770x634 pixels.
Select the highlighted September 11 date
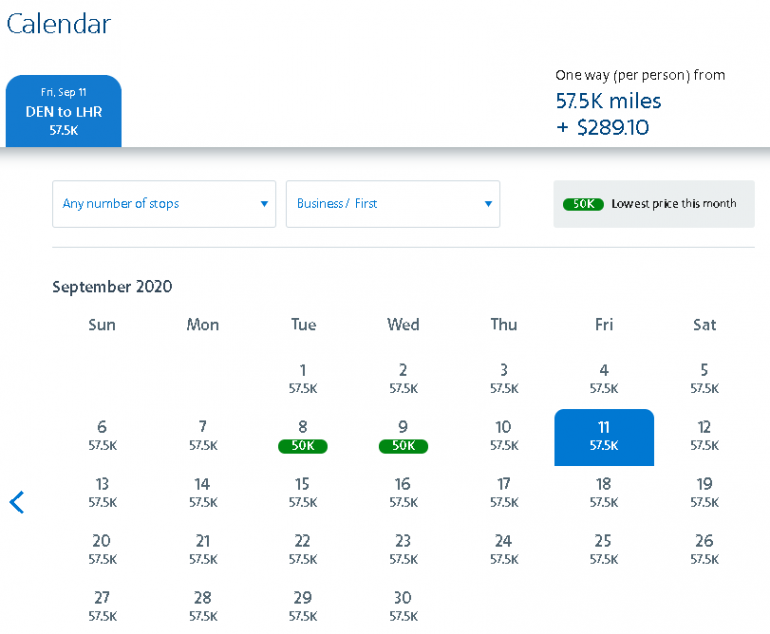coord(604,436)
